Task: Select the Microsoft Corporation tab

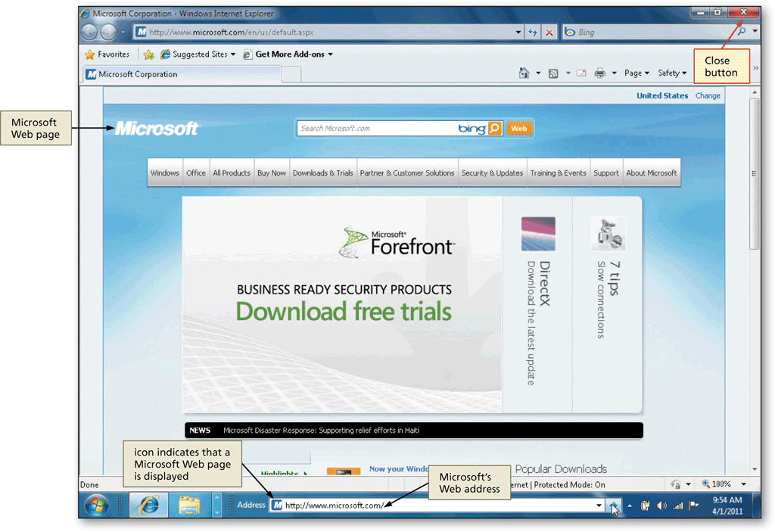Action: 182,74
